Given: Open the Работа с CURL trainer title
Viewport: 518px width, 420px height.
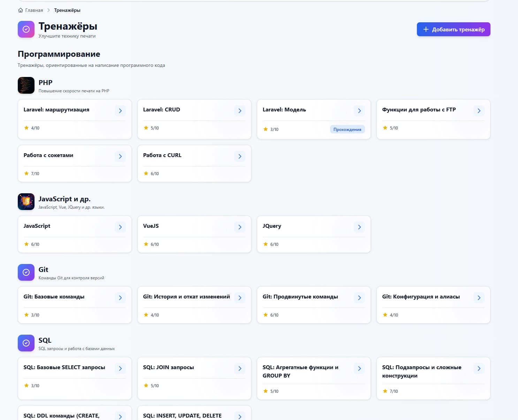Looking at the screenshot, I should (x=162, y=155).
